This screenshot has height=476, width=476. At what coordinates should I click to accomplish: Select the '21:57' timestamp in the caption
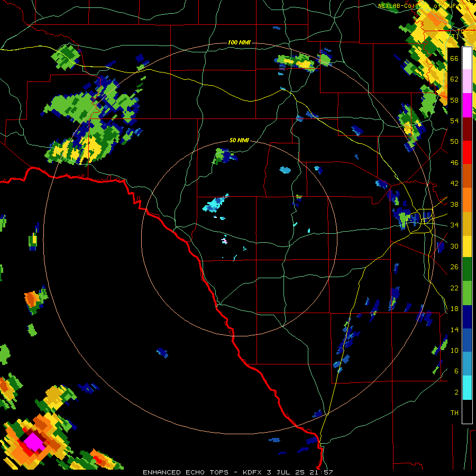(321, 472)
